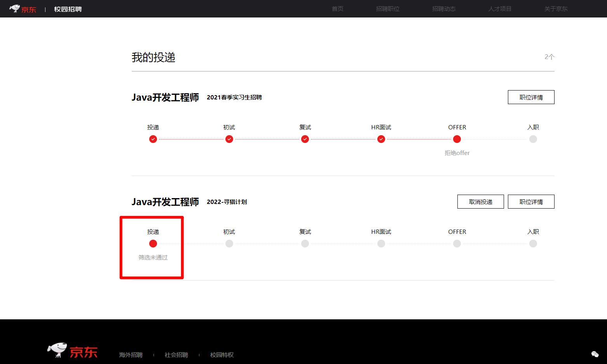Viewport: 607px width, 364px height.
Task: Open the 海外招聘 footer link
Action: pyautogui.click(x=131, y=355)
